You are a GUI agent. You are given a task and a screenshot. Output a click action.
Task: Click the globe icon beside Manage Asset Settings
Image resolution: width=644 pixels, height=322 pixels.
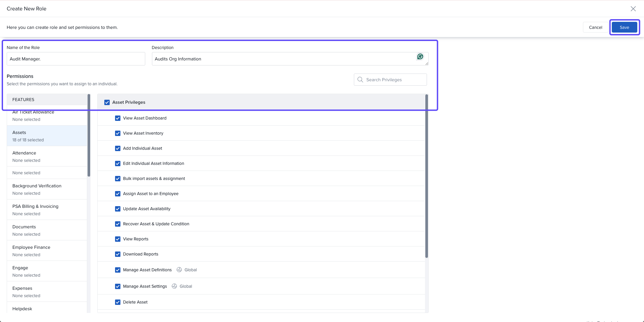coord(174,286)
